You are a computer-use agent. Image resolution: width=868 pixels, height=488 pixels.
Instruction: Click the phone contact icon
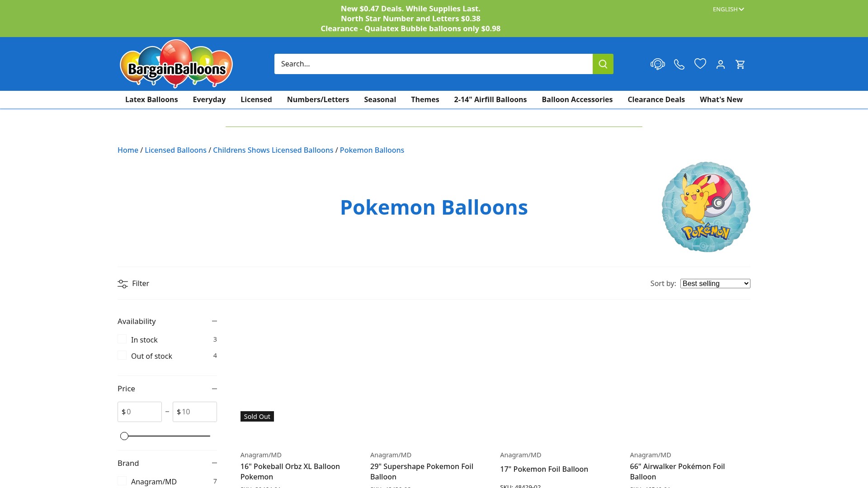pos(679,64)
